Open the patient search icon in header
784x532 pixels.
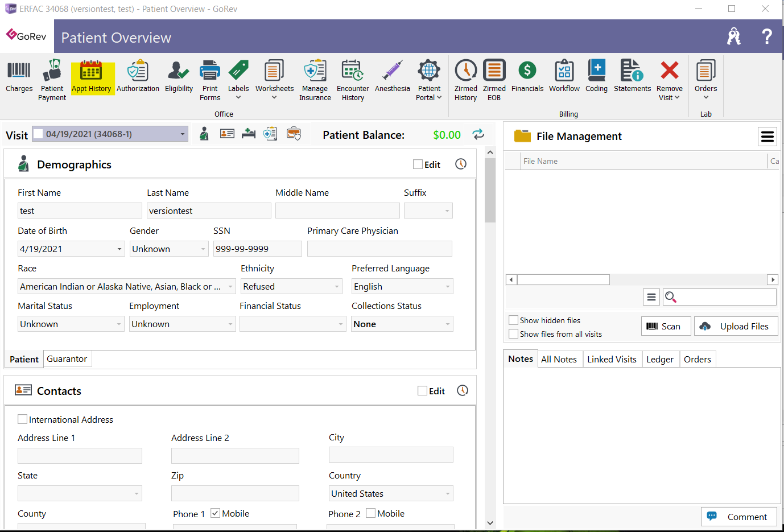(734, 36)
